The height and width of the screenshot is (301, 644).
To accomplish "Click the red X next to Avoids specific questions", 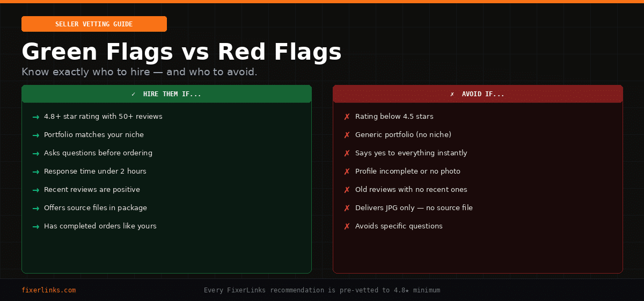I will click(347, 226).
